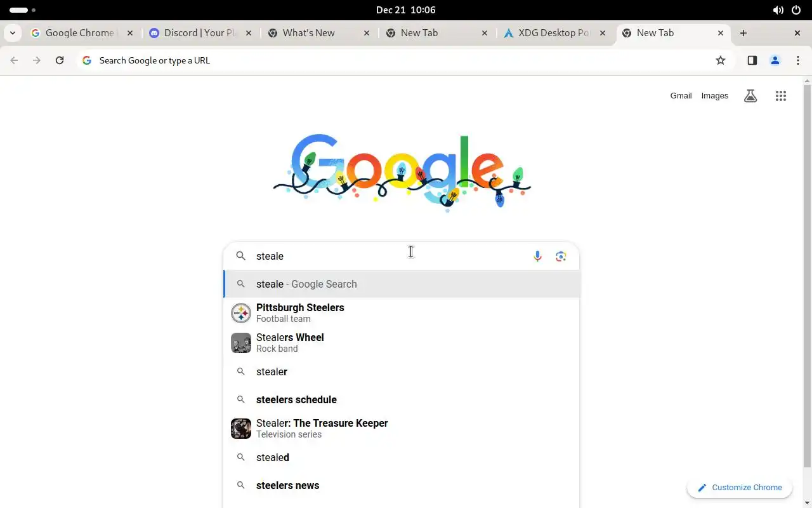The width and height of the screenshot is (812, 508).
Task: Switch to the first New Tab
Action: pos(436,33)
